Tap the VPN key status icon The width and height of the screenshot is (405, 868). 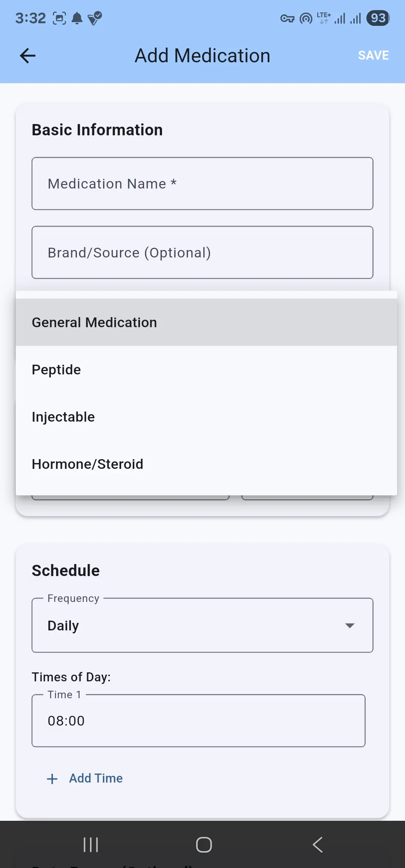287,18
